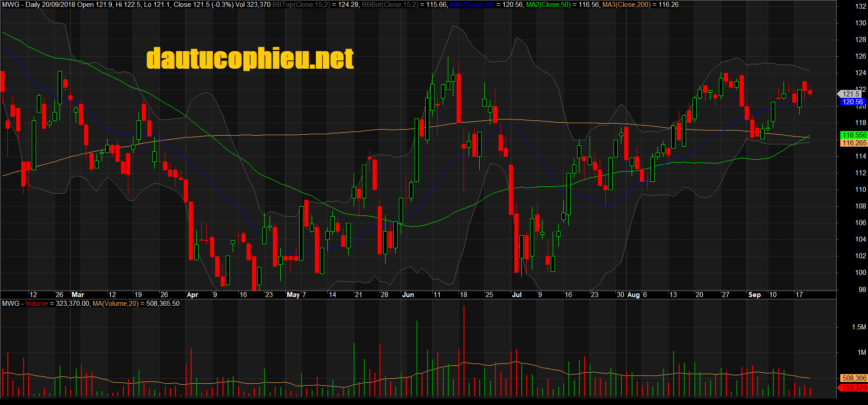Select the BBBot(Close,15,2) indicator label
The height and width of the screenshot is (405, 868).
click(390, 5)
